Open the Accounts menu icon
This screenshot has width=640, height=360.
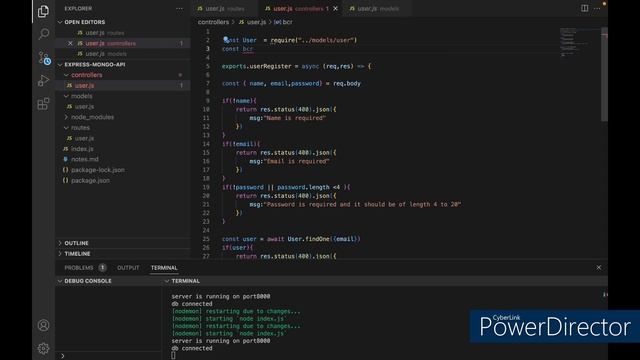point(43,325)
